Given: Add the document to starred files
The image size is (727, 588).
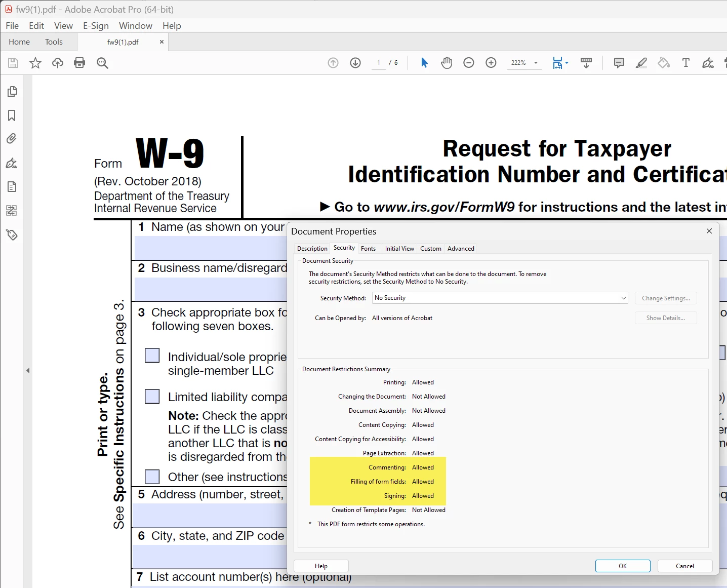Looking at the screenshot, I should click(35, 63).
